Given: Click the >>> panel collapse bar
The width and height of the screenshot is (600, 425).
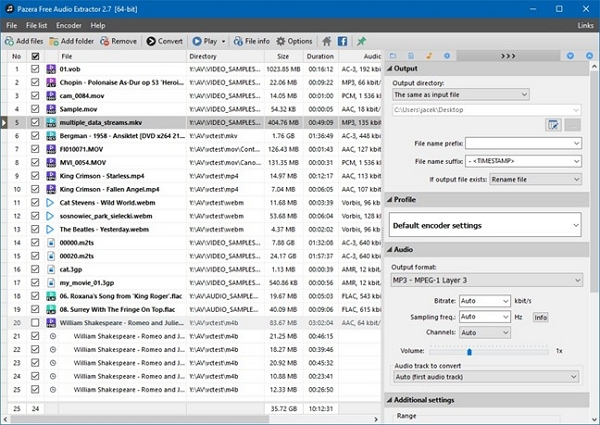Looking at the screenshot, I should coord(508,56).
